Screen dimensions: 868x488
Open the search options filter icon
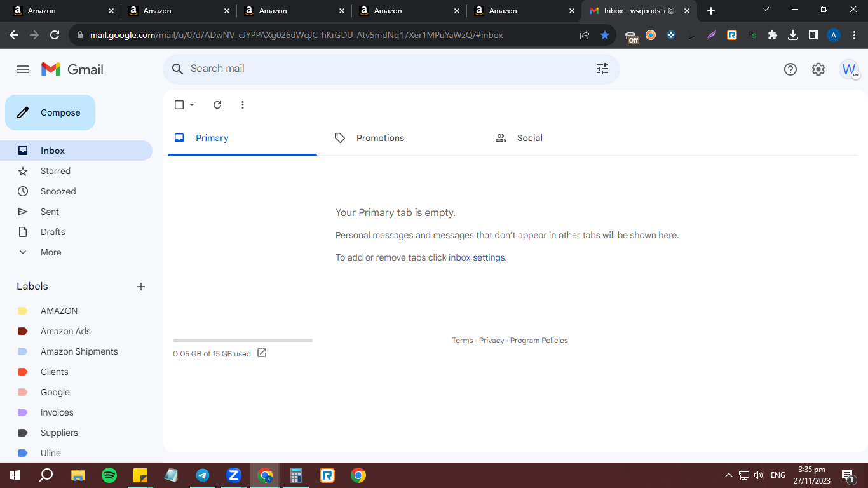pyautogui.click(x=602, y=69)
